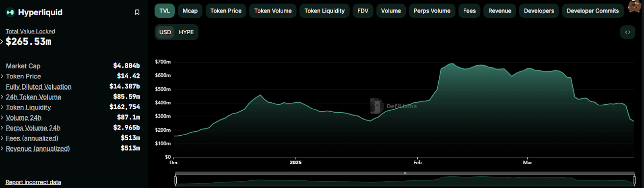
Task: Expand the Revenue (annualized) row chevron
Action: pos(2,149)
